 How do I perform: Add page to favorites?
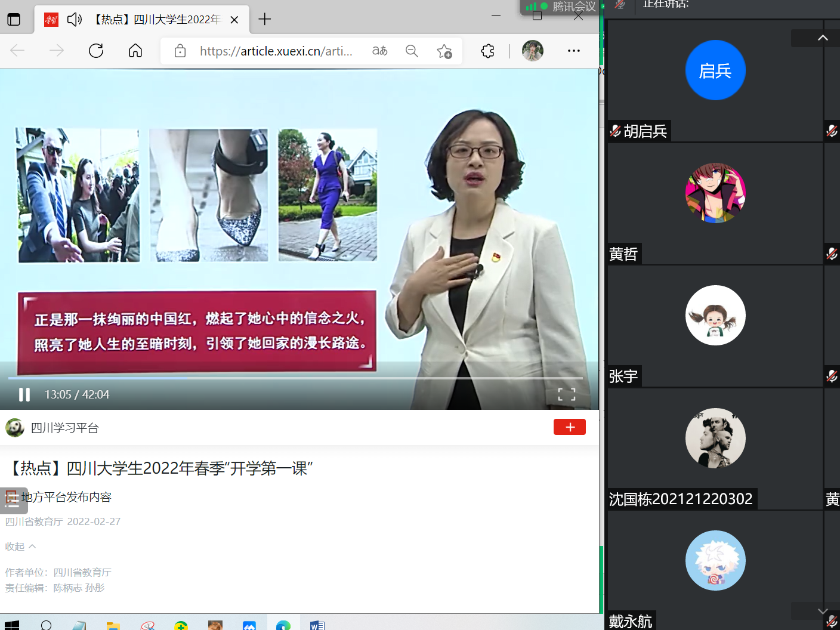pos(444,51)
